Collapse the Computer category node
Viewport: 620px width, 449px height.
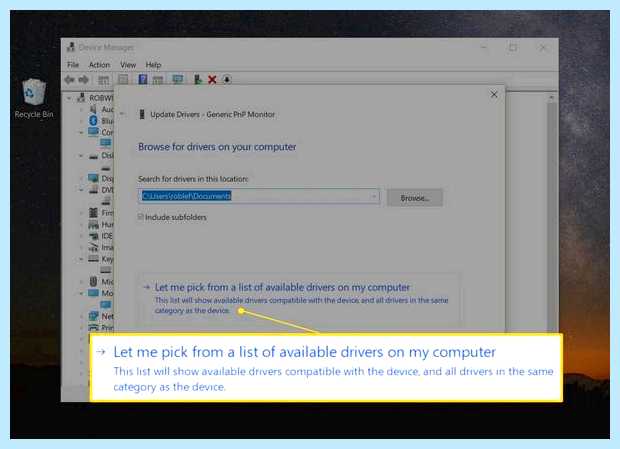pos(81,132)
